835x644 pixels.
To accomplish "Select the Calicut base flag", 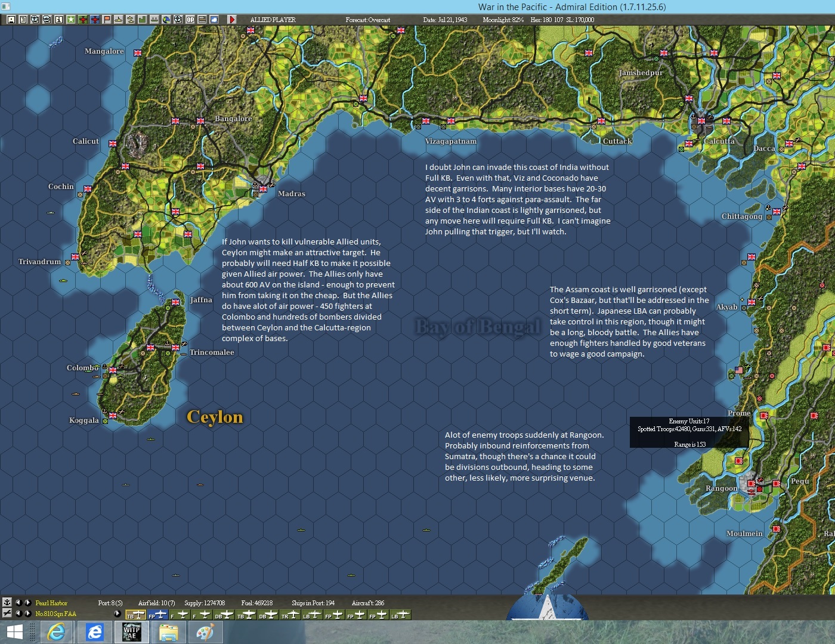I will pos(113,143).
